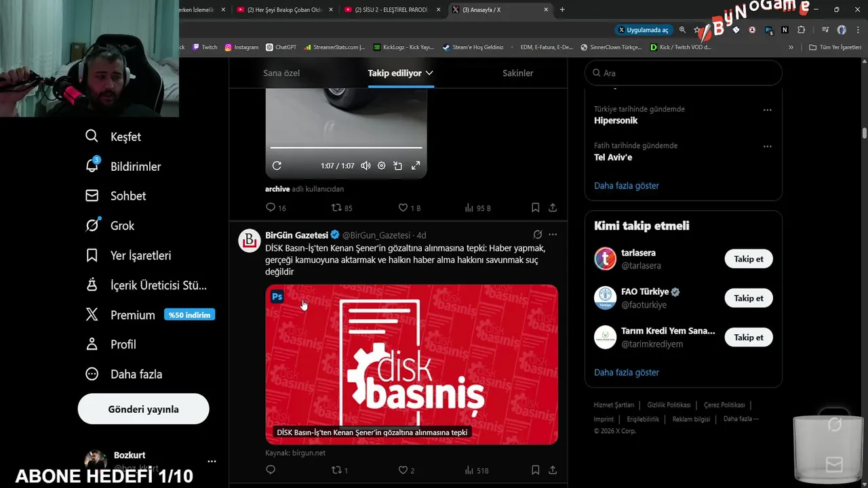The image size is (868, 488).
Task: Switch to Her Şeyi Bırakıp Çoban tab
Action: point(283,9)
